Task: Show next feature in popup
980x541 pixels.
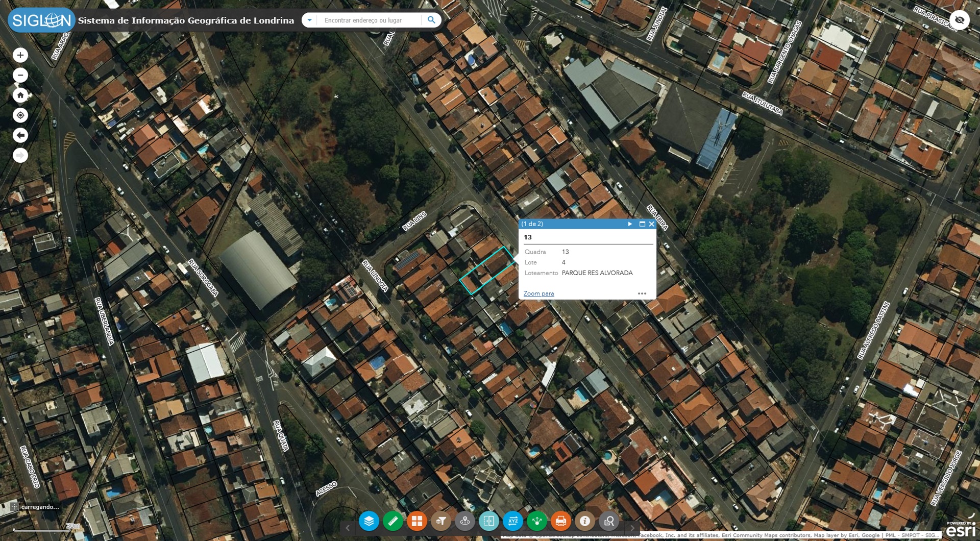Action: (x=630, y=224)
